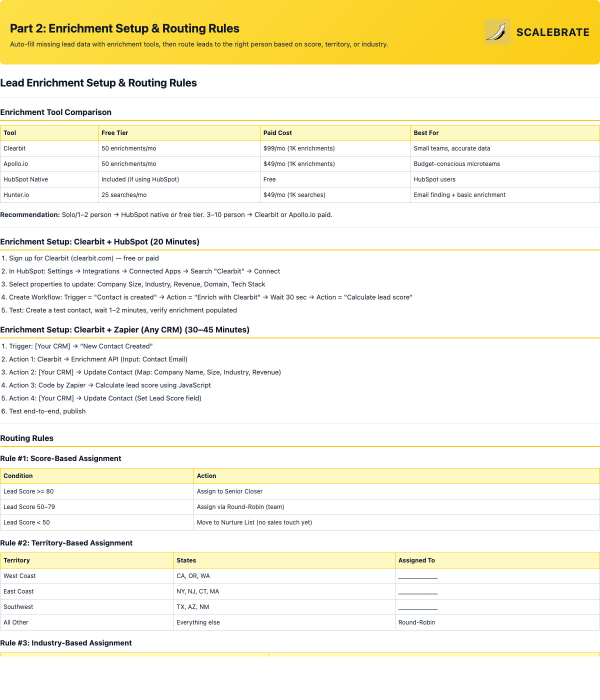The width and height of the screenshot is (600, 700).
Task: Click the 'In HubSpot: Settings' step
Action: point(144,271)
